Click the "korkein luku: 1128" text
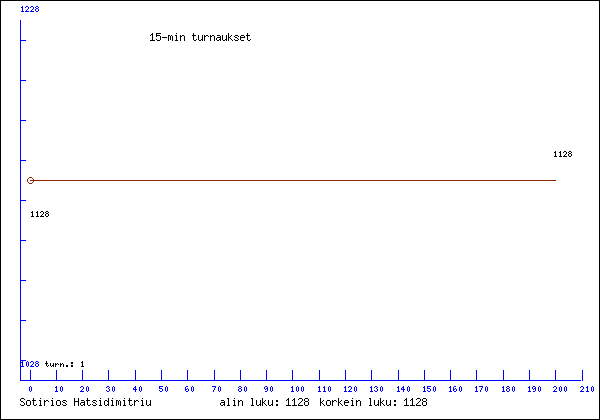This screenshot has height=420, width=600. pos(373,402)
